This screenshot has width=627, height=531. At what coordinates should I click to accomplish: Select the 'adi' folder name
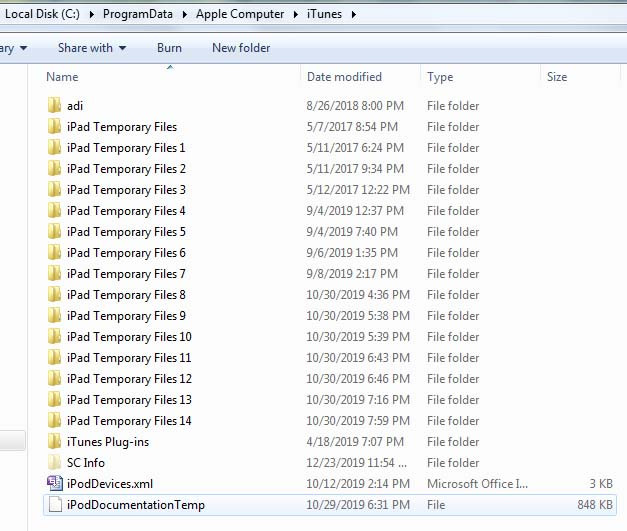coord(75,106)
